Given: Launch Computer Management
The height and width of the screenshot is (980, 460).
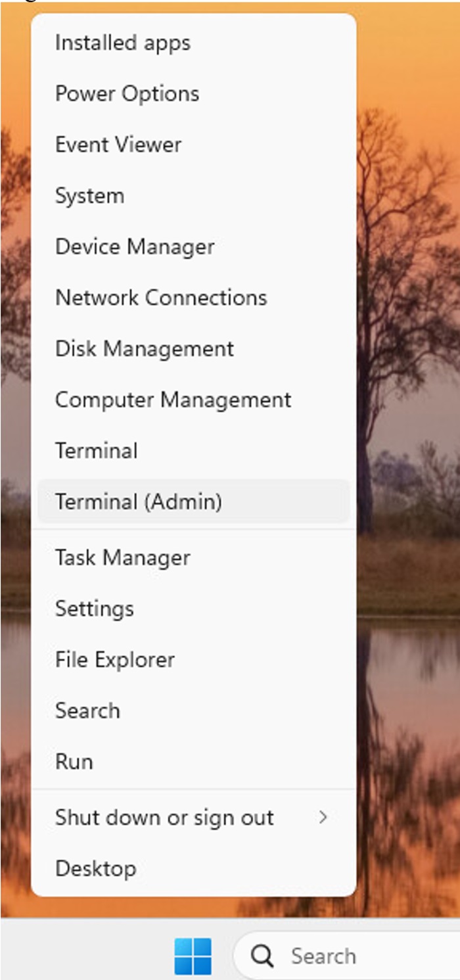Looking at the screenshot, I should point(174,400).
